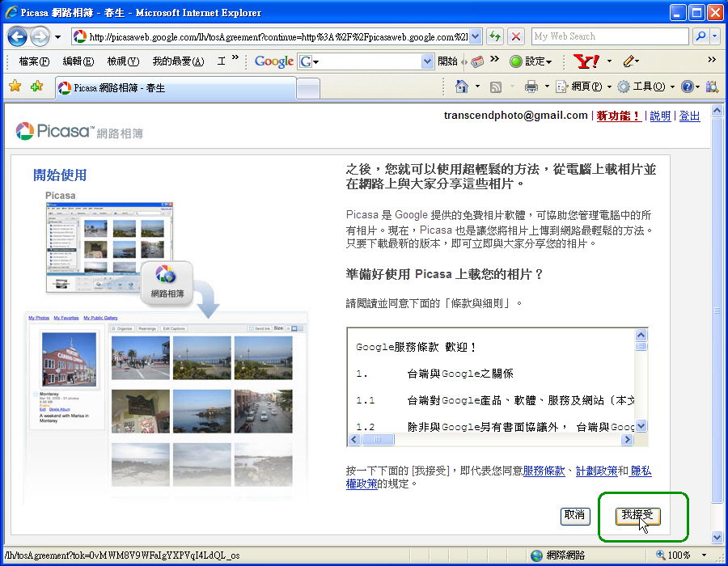Screen dimensions: 728x566
Task: Click the Add to Favorites star-plus icon
Action: pos(36,86)
